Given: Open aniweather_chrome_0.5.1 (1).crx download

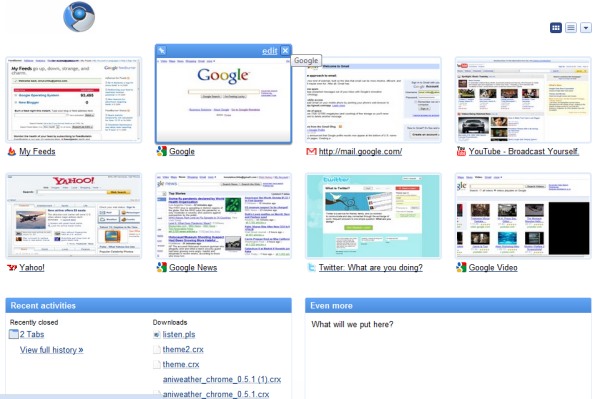Looking at the screenshot, I should (222, 379).
